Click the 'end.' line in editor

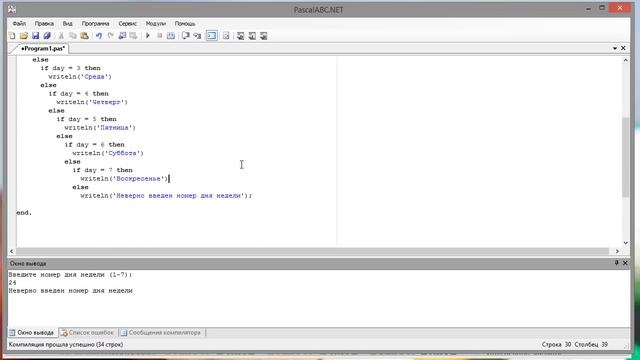click(x=24, y=213)
